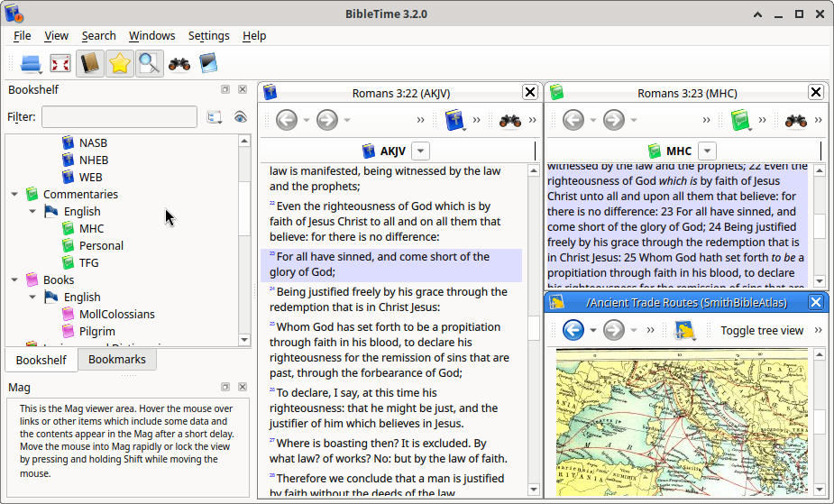Viewport: 834px width, 504px height.
Task: Close the Romans 3:22 (AKJV) window
Action: (530, 93)
